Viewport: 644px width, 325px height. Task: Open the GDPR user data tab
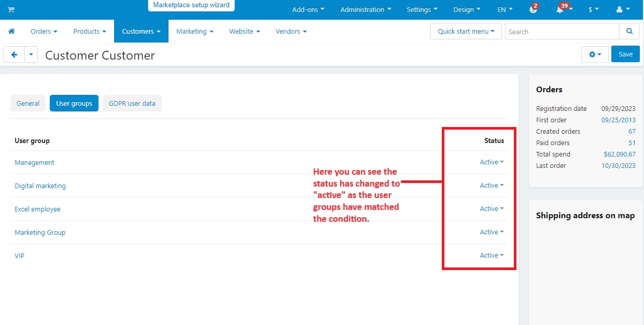132,104
